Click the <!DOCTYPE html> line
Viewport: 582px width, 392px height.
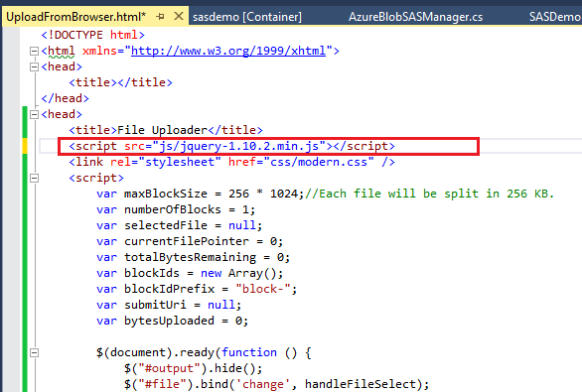click(x=92, y=36)
